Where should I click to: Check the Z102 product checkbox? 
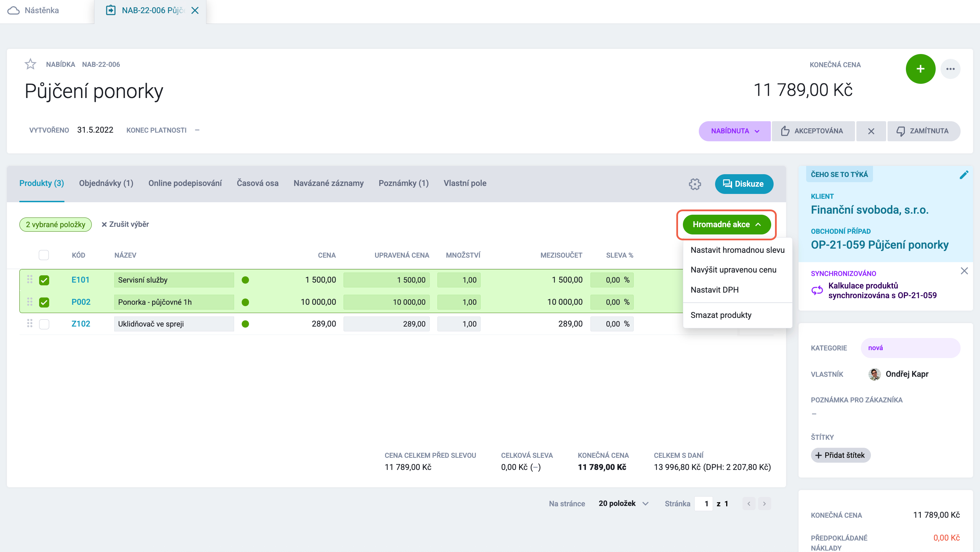pyautogui.click(x=44, y=324)
